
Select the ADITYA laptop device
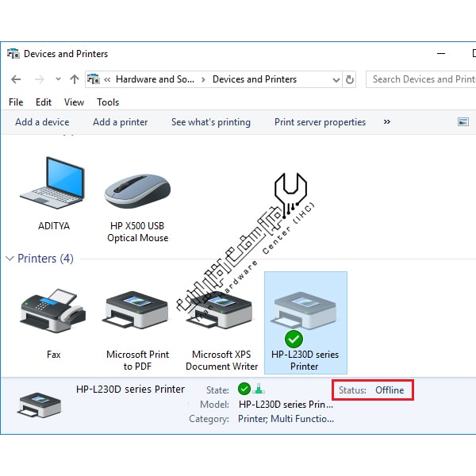click(53, 194)
